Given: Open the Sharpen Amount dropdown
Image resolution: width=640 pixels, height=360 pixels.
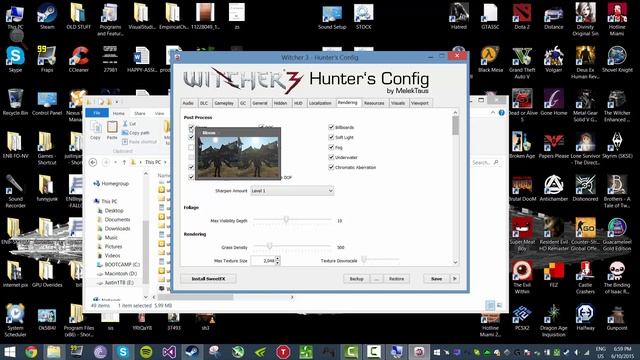Looking at the screenshot, I should [x=292, y=191].
